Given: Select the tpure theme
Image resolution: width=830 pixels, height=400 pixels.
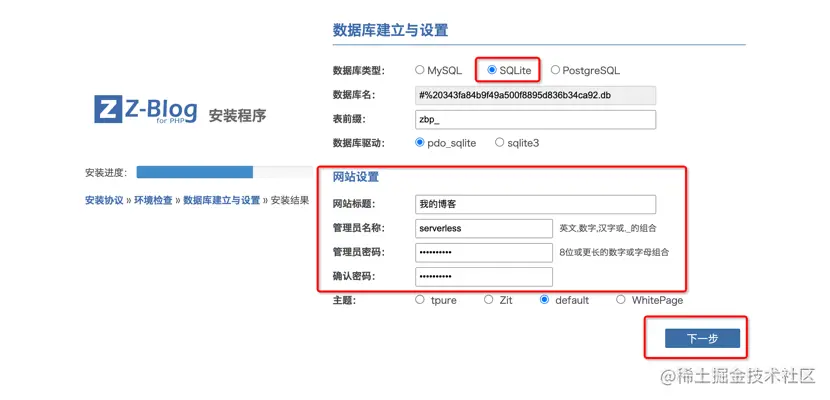Looking at the screenshot, I should [420, 299].
